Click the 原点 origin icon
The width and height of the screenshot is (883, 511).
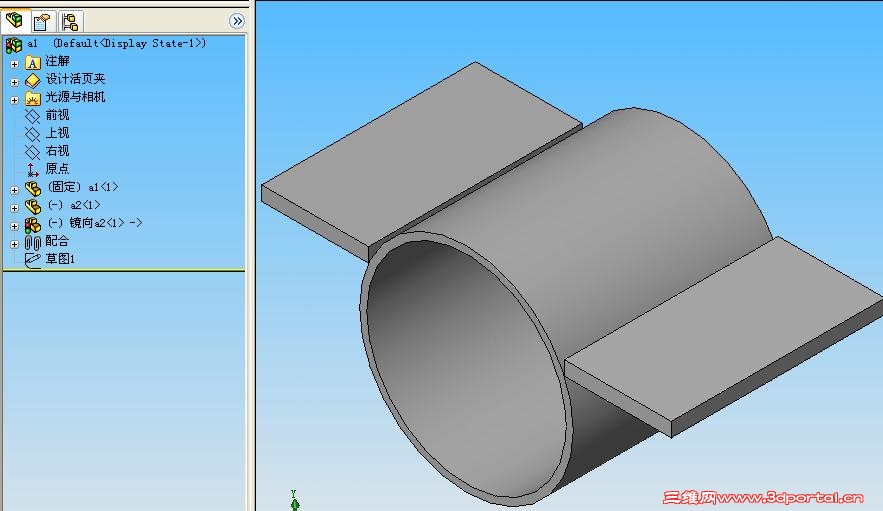pos(33,170)
